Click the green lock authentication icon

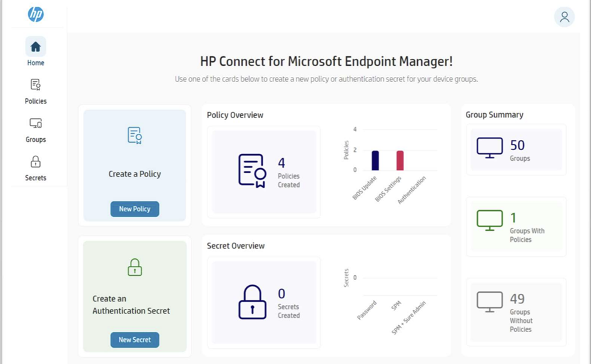pos(134,268)
